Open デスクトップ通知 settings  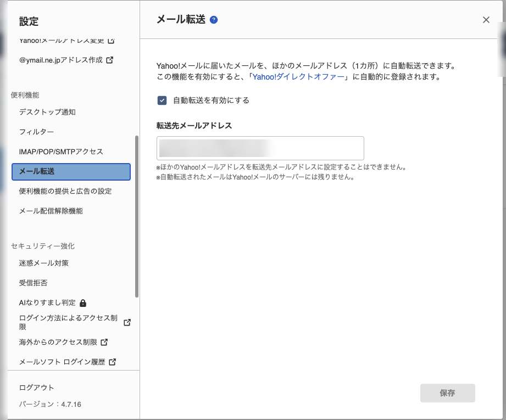(47, 112)
